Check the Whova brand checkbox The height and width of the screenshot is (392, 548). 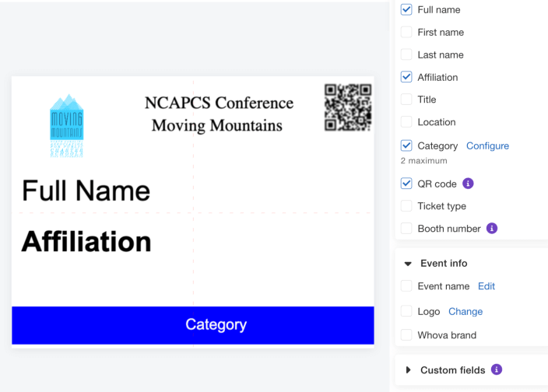pos(406,335)
